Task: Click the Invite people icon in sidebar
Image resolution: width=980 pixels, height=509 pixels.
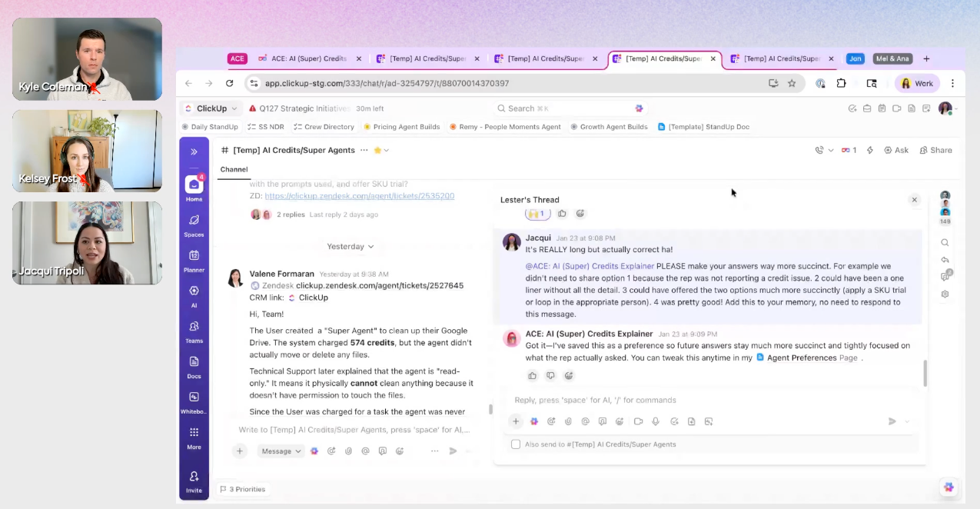Action: pos(194,481)
